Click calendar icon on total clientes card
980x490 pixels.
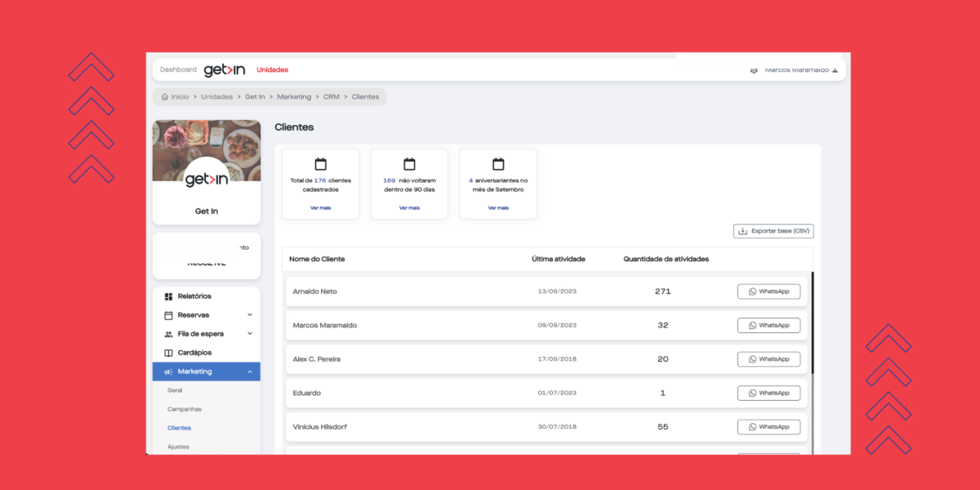coord(320,164)
